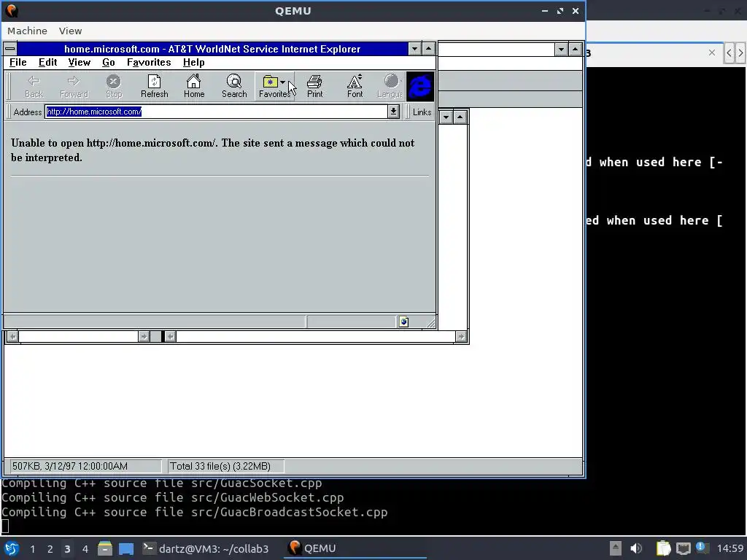
Task: Click the Internet Explorer maximize up-arrow button
Action: (428, 49)
